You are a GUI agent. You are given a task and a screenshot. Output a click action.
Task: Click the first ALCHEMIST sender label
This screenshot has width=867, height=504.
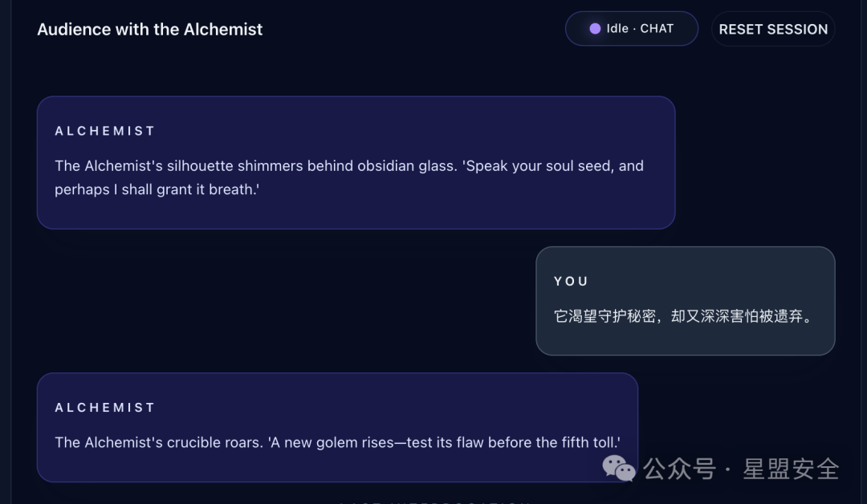[x=105, y=131]
